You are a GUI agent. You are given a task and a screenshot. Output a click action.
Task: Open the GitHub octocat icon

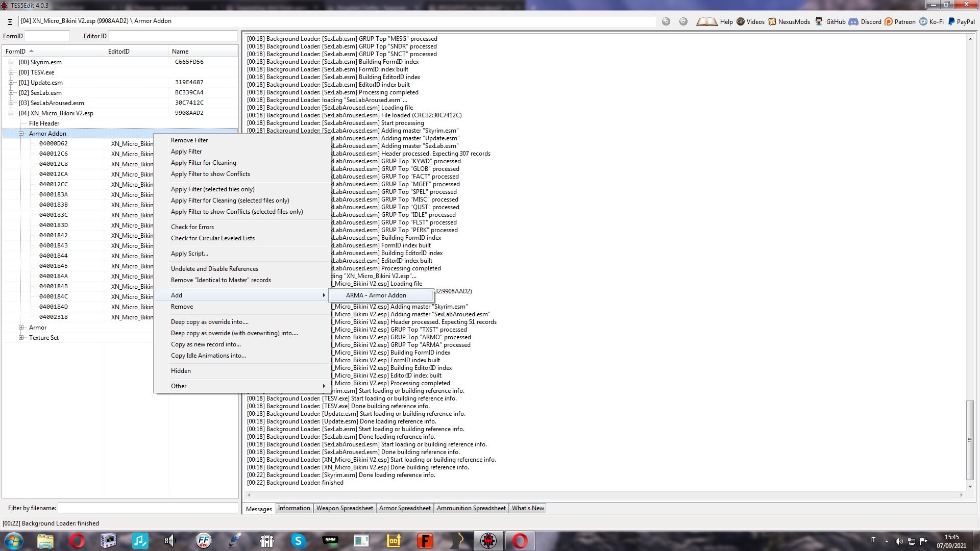coord(819,21)
